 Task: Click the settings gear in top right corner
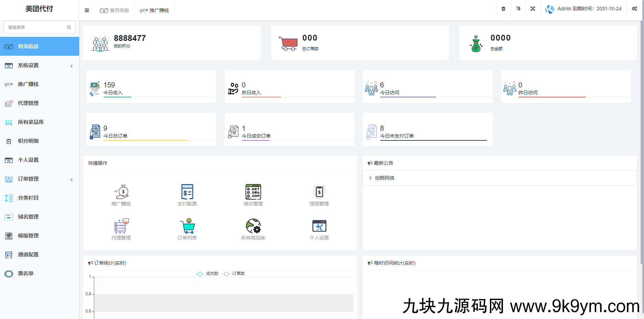[635, 9]
